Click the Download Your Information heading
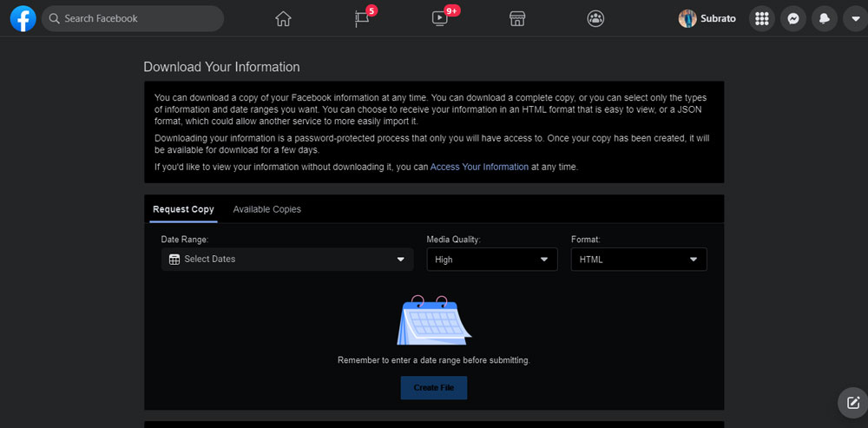The height and width of the screenshot is (428, 868). coord(221,67)
